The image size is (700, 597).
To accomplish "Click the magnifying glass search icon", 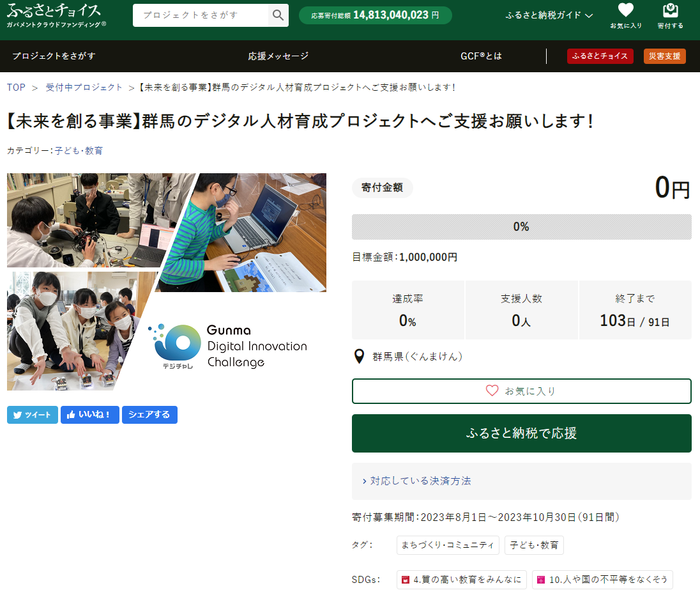I will coord(278,15).
